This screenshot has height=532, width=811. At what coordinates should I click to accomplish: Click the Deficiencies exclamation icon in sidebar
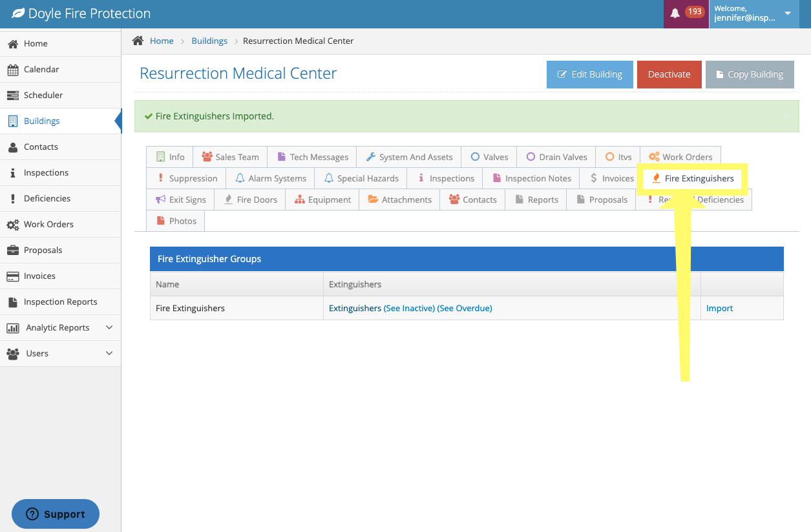point(12,199)
